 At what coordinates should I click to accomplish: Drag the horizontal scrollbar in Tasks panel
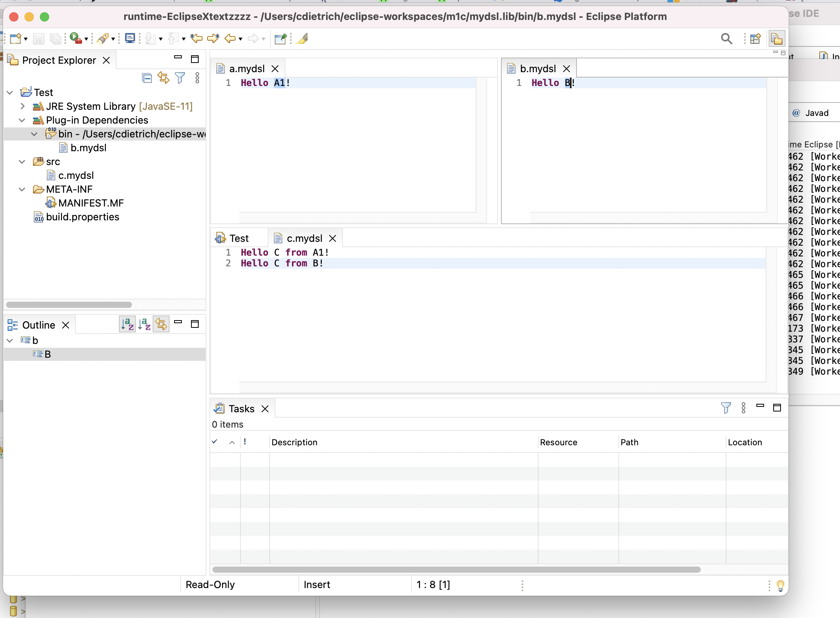pyautogui.click(x=455, y=569)
